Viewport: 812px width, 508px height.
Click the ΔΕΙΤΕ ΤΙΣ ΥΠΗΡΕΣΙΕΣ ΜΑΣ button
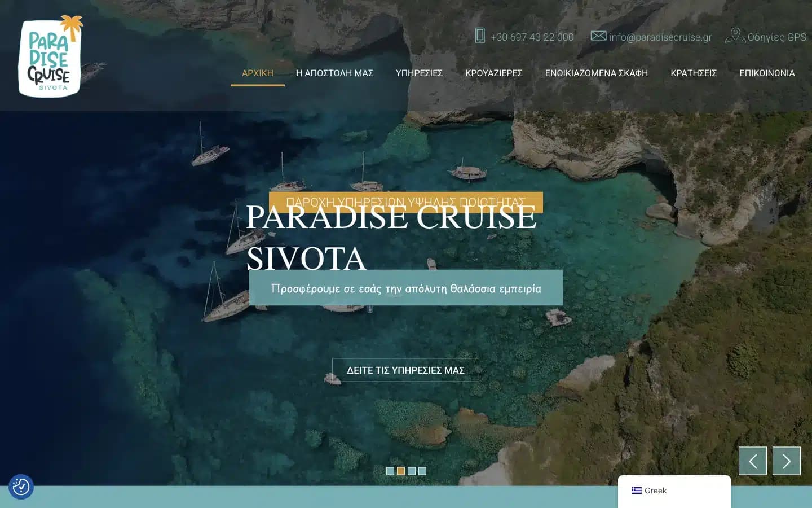(405, 370)
